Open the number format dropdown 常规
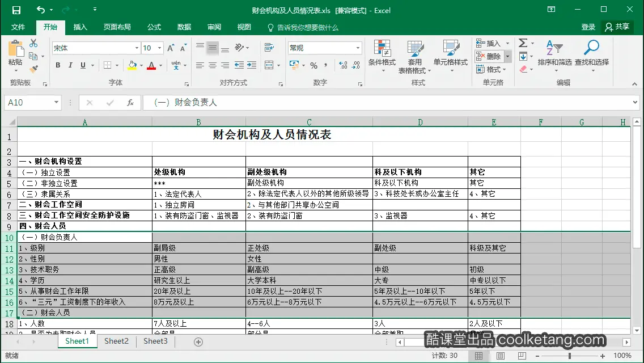Image resolution: width=644 pixels, height=363 pixels. pos(358,48)
